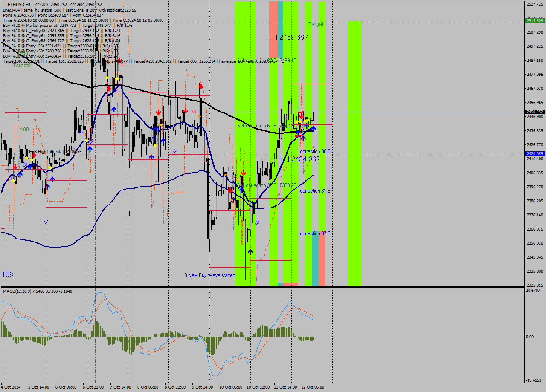Click the 2527.375 price axis value
546x392 pixels.
pyautogui.click(x=535, y=4)
